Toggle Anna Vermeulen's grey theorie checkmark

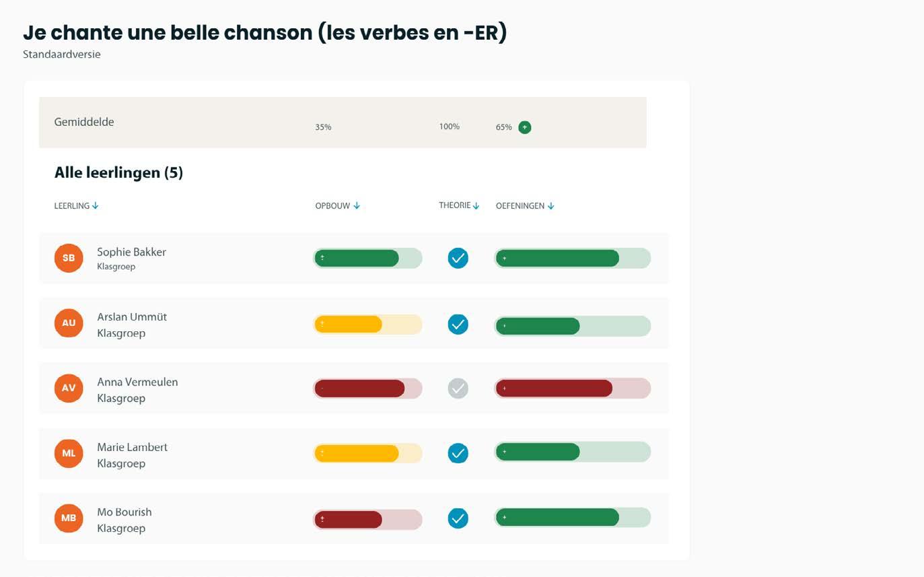click(458, 388)
